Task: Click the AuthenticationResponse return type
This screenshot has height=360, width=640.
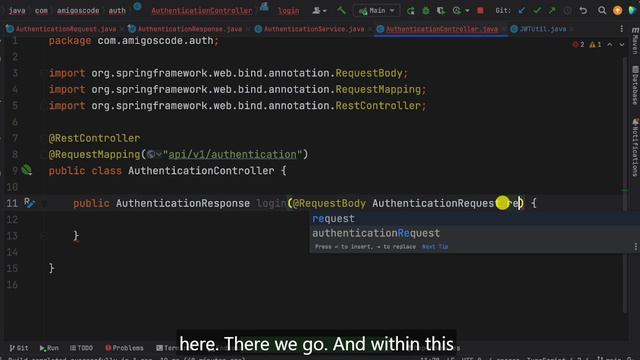Action: pyautogui.click(x=182, y=203)
